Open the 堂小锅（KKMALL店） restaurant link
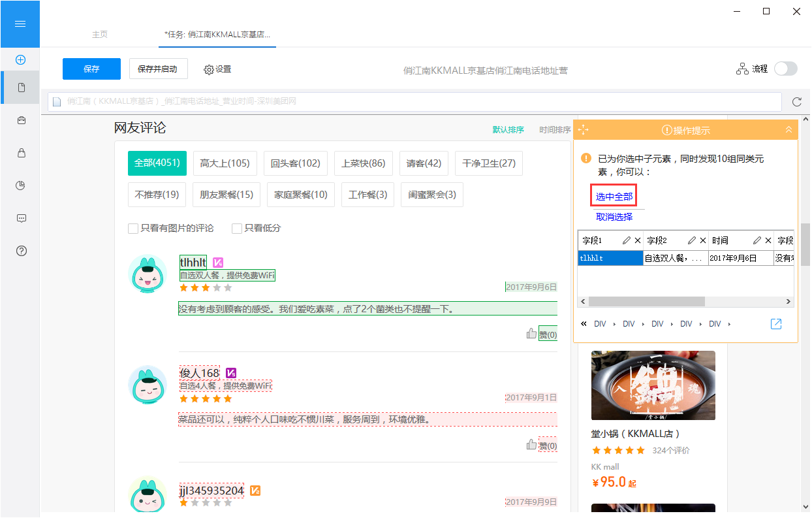Screen dimensions: 812x518 tap(636, 434)
